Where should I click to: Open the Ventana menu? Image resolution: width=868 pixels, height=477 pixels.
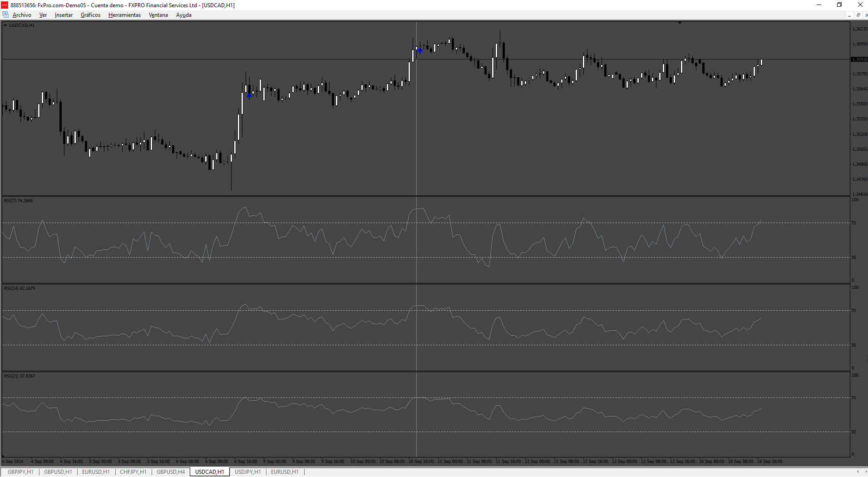tap(158, 15)
